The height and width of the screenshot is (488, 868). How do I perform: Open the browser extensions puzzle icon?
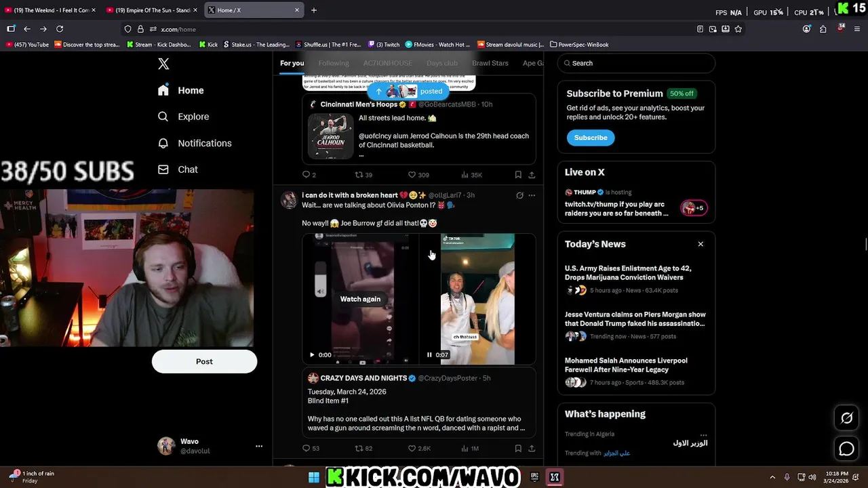(823, 29)
